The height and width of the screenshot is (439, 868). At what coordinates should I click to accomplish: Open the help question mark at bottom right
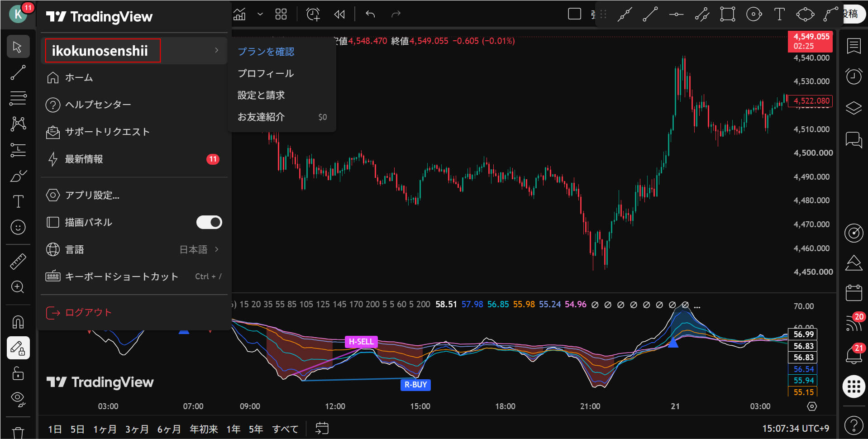pos(854,426)
